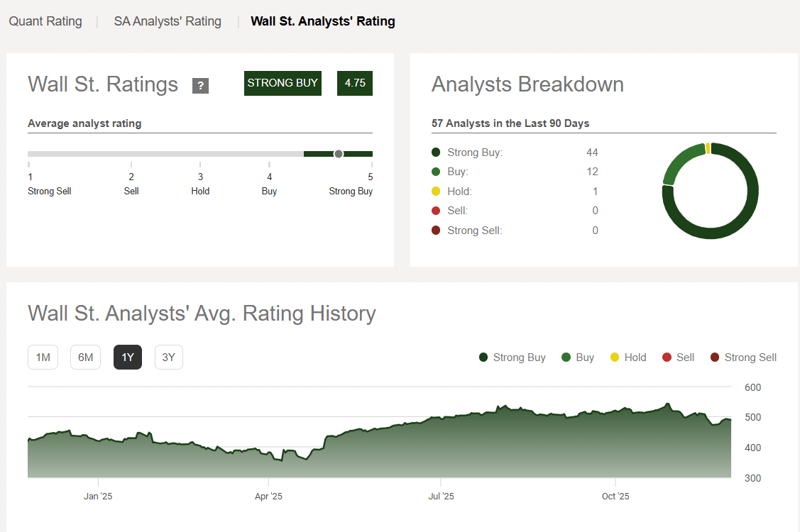
Task: Click the yellow Hold dot in Analysts Breakdown
Action: 436,192
